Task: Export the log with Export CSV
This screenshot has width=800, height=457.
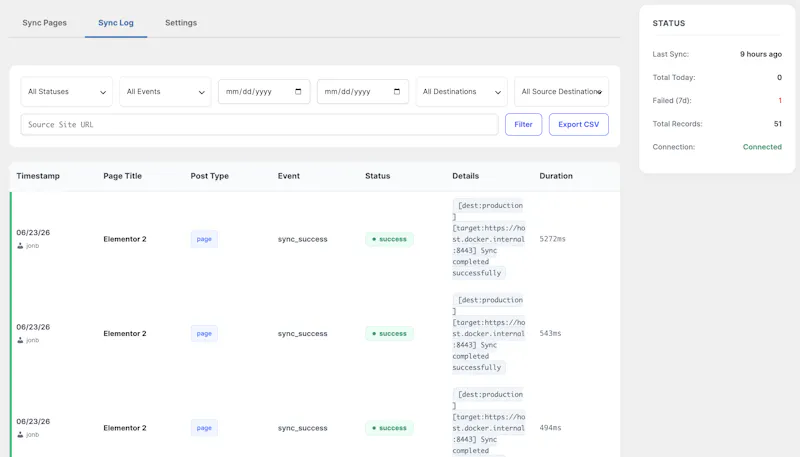Action: [579, 124]
